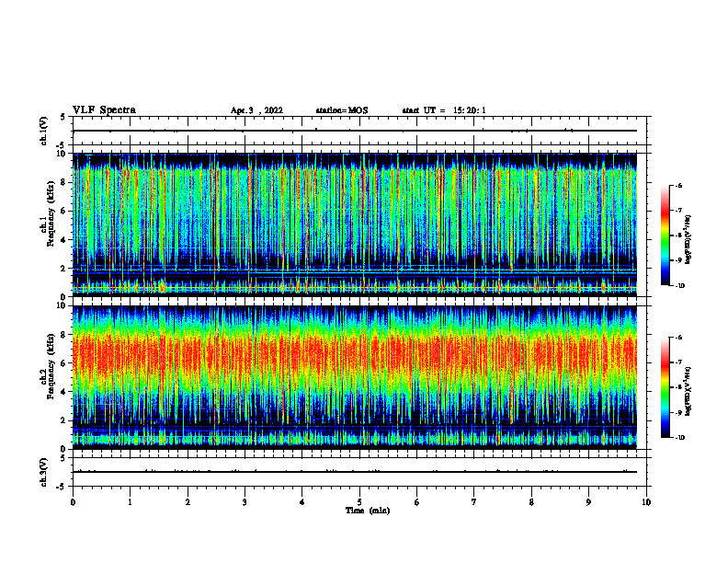Click the lower color scale bar for ch.2
This screenshot has height=563, width=728.
click(665, 387)
